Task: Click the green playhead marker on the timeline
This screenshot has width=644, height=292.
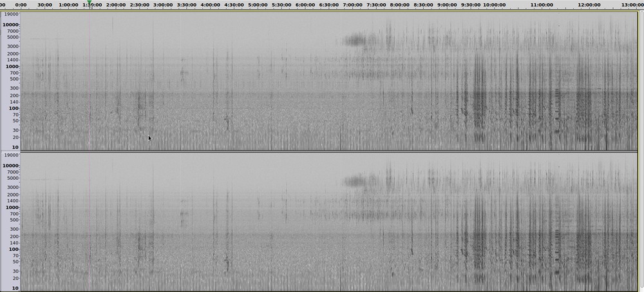Action: point(89,3)
